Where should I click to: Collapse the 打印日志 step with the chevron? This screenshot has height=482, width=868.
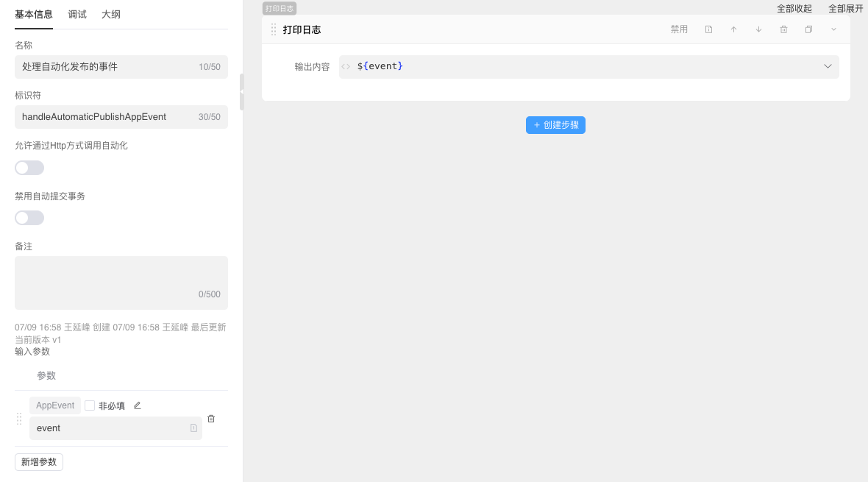[x=833, y=29]
